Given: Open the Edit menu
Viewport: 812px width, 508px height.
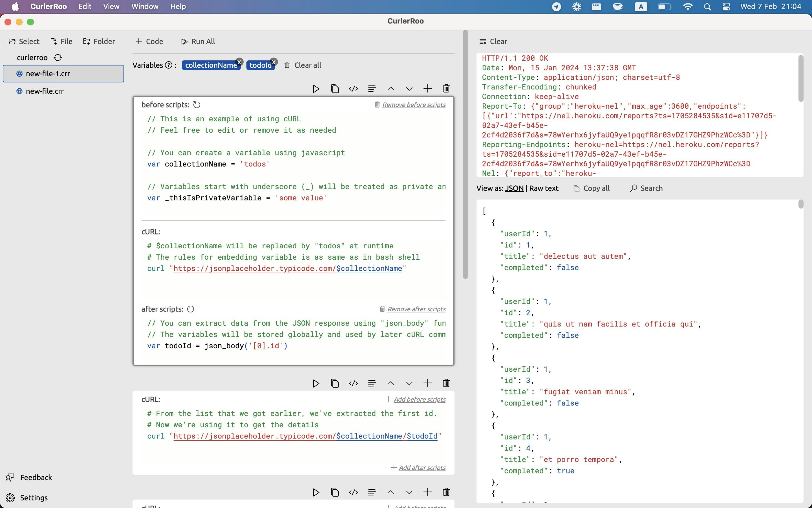Looking at the screenshot, I should (x=85, y=6).
